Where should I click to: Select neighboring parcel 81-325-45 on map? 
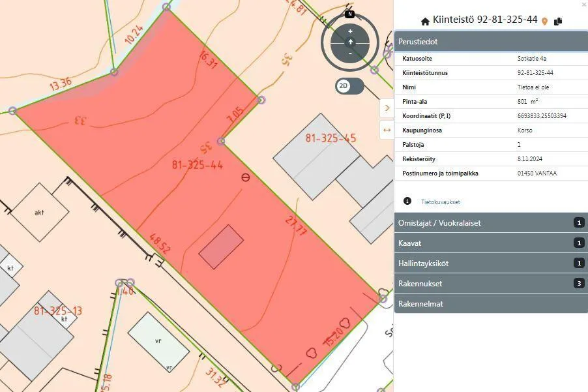point(331,138)
